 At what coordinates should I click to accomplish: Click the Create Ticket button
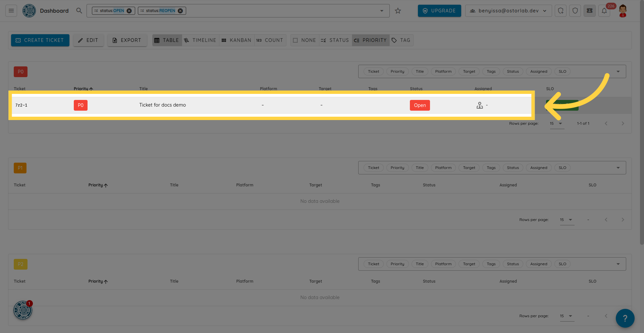coord(40,40)
